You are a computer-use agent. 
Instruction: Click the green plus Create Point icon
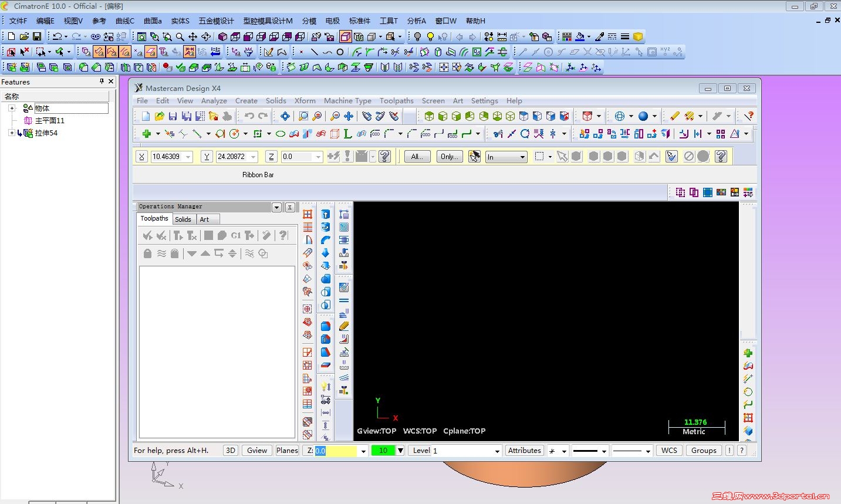[147, 134]
